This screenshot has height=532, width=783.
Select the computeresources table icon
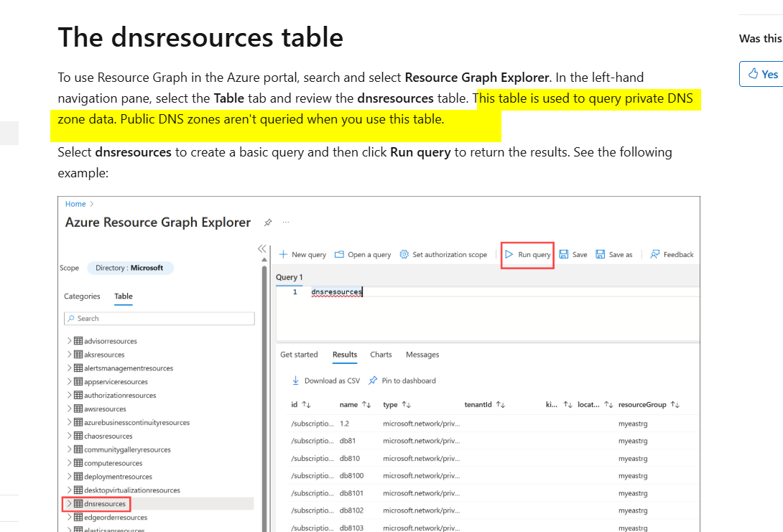tap(78, 462)
